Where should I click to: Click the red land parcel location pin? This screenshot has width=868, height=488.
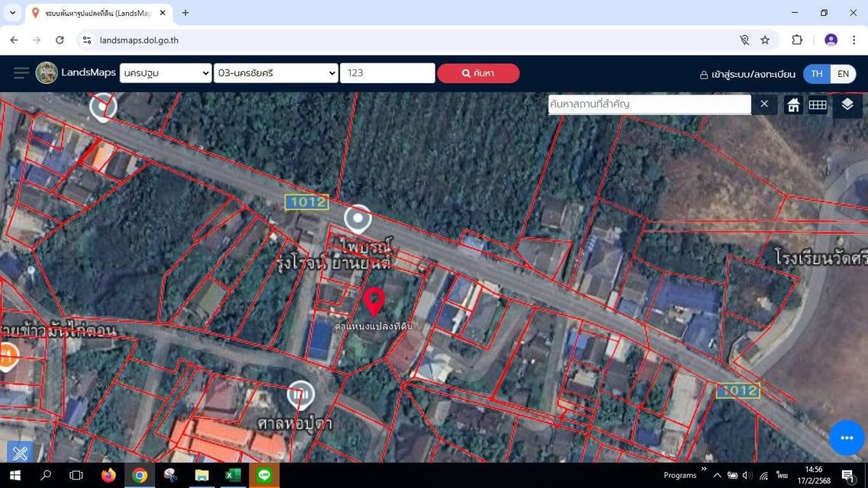click(374, 300)
